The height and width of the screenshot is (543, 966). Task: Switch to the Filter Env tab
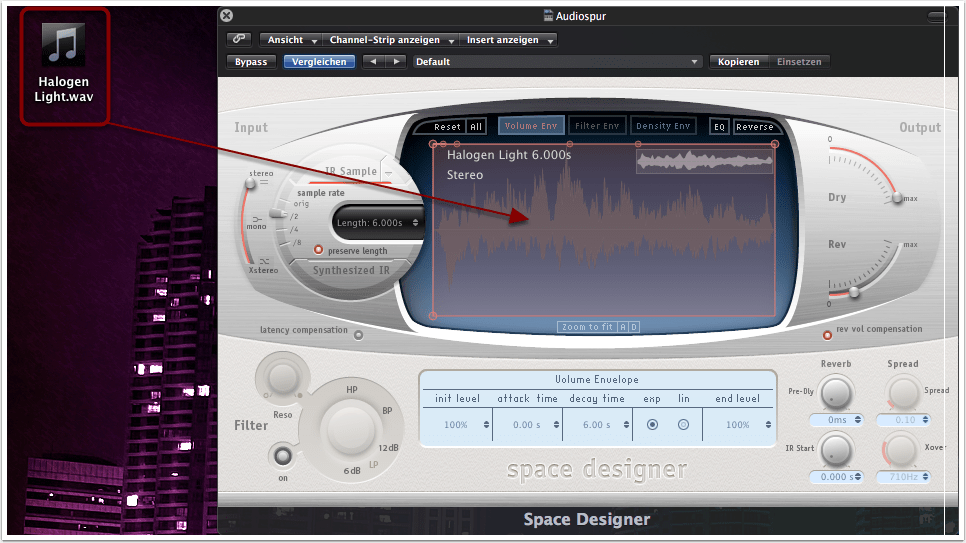(597, 126)
